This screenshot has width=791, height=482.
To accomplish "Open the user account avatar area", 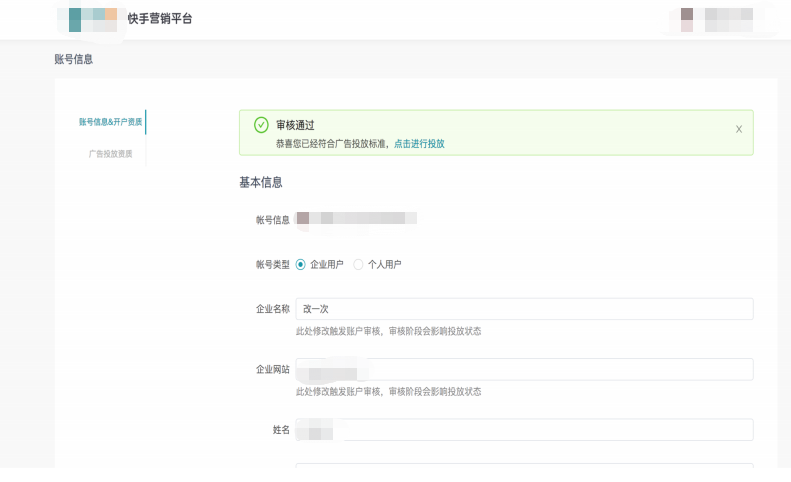I will point(716,20).
